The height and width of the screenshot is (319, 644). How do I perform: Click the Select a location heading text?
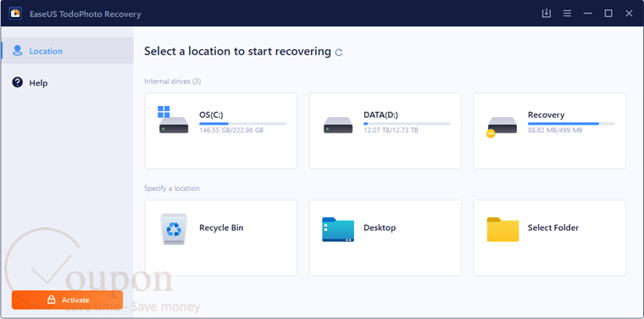(237, 52)
